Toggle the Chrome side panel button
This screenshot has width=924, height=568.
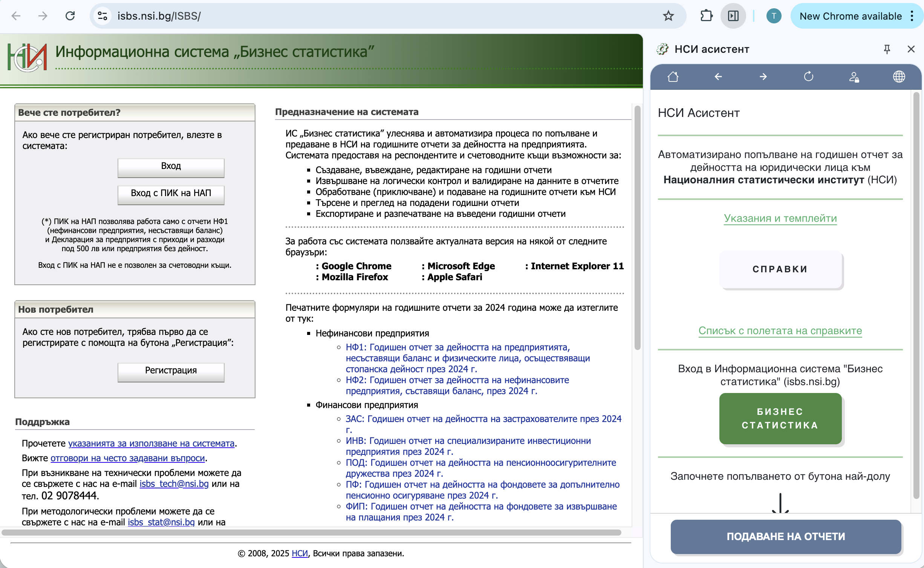[733, 16]
